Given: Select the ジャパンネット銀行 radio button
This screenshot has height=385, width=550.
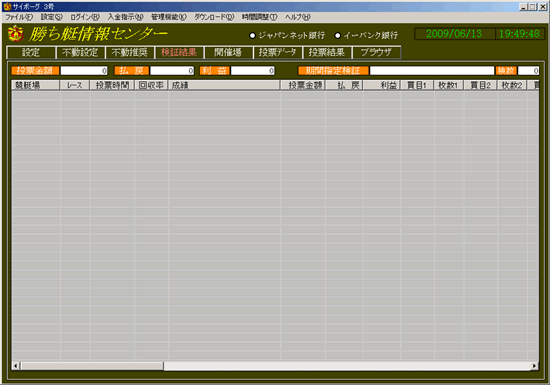Looking at the screenshot, I should click(252, 35).
